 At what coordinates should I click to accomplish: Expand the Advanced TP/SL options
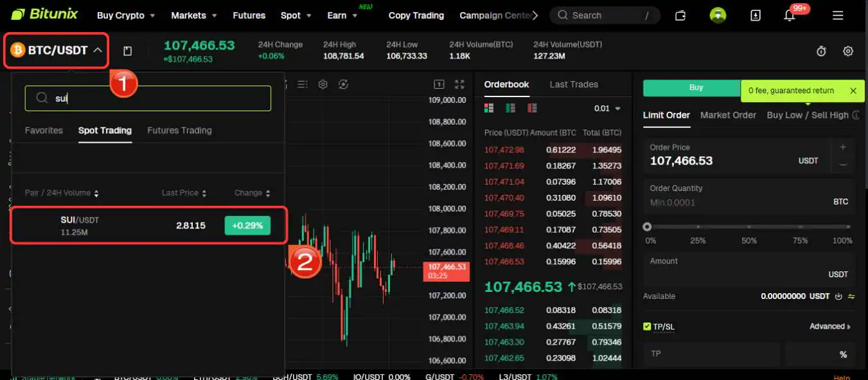pos(830,327)
